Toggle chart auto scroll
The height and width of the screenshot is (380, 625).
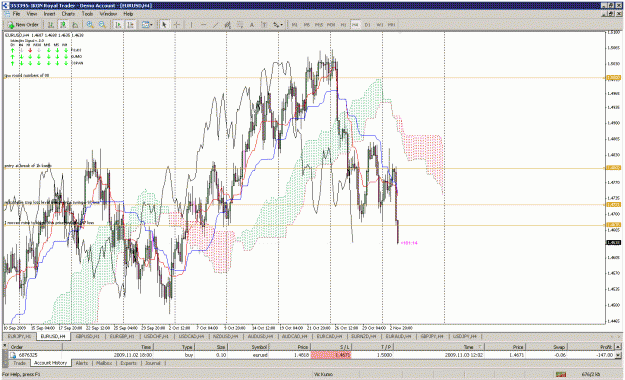tap(118, 25)
